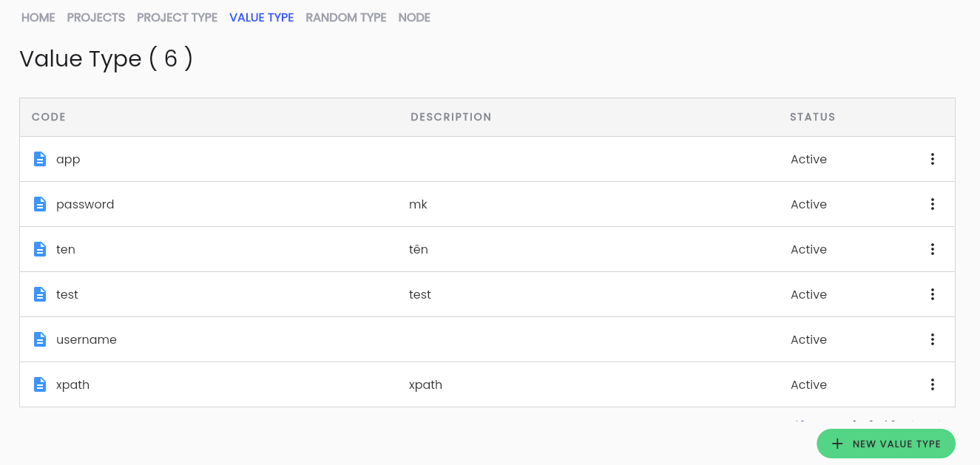
Task: Go to the Home page
Action: pyautogui.click(x=38, y=18)
